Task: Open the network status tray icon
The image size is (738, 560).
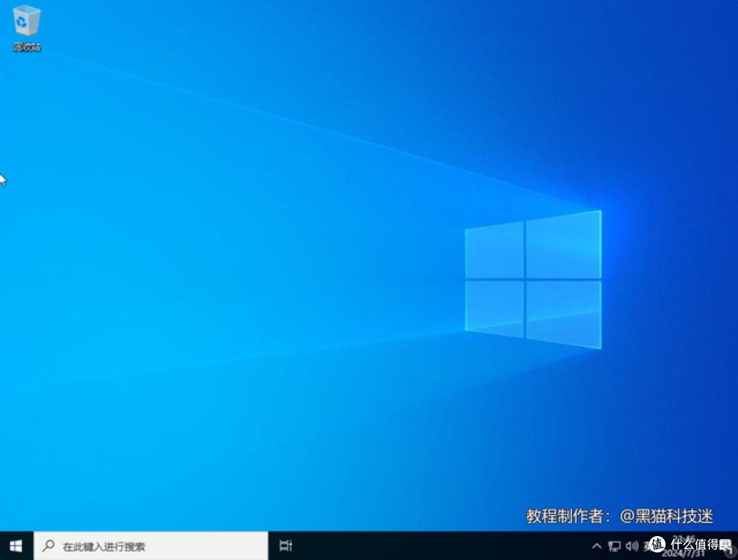Action: [614, 546]
